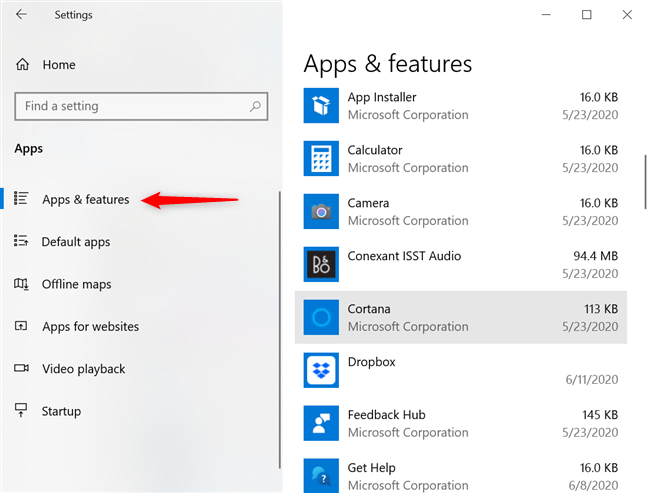Click the Feedback Hub icon
The height and width of the screenshot is (493, 648).
pos(321,423)
